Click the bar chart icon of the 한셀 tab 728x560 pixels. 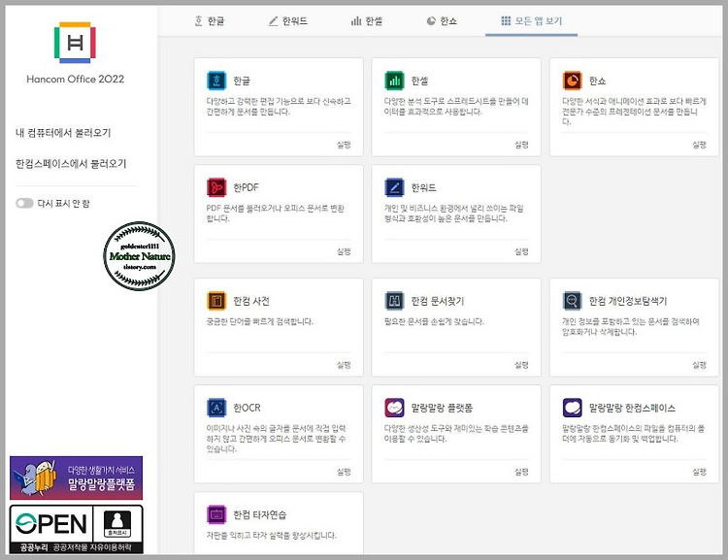[x=356, y=21]
